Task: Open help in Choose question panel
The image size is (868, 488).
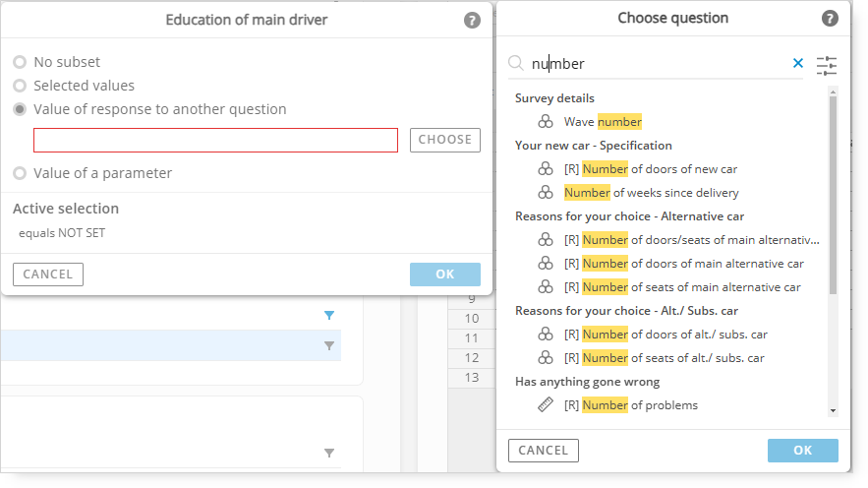Action: tap(830, 19)
